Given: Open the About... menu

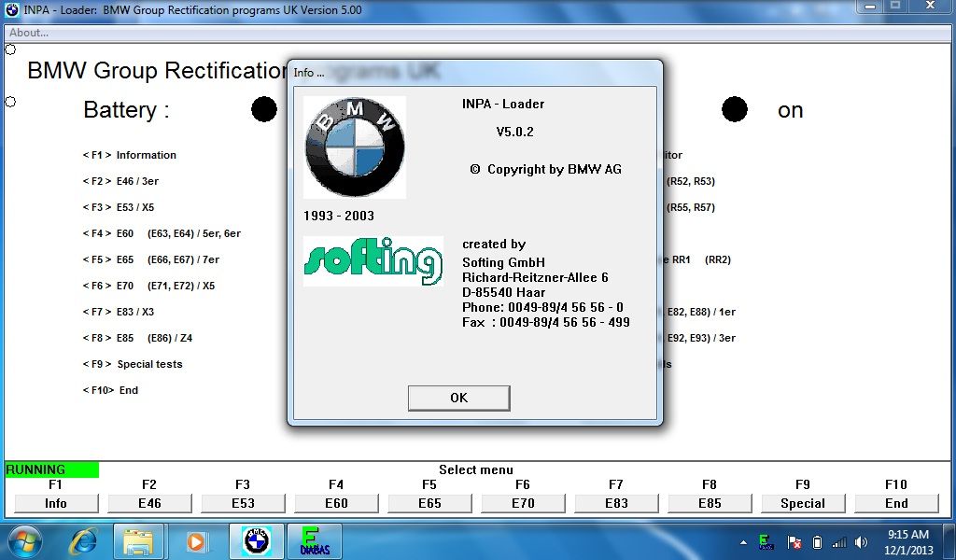Looking at the screenshot, I should pyautogui.click(x=29, y=33).
